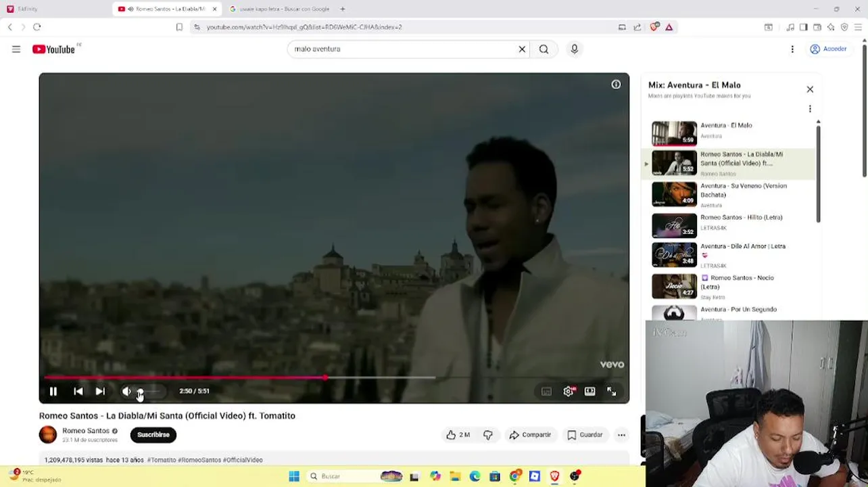Open Brave Rewards triangle icon
This screenshot has width=868, height=487.
(x=669, y=27)
